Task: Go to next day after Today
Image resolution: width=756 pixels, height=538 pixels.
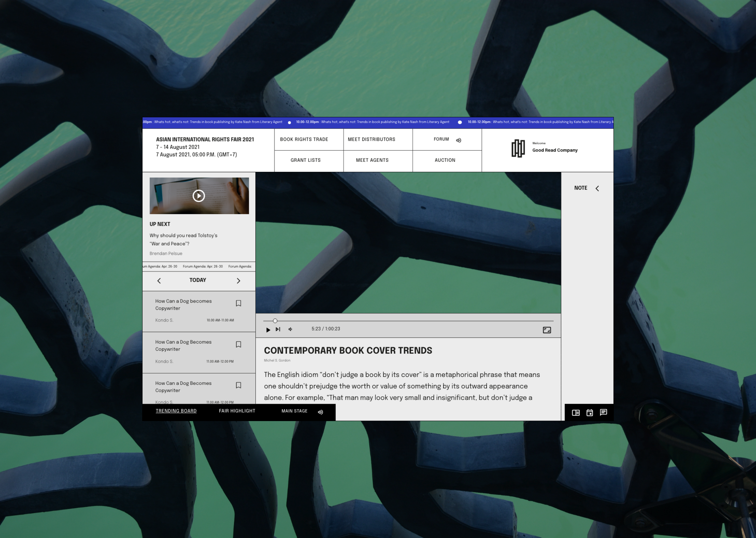Action: point(238,281)
